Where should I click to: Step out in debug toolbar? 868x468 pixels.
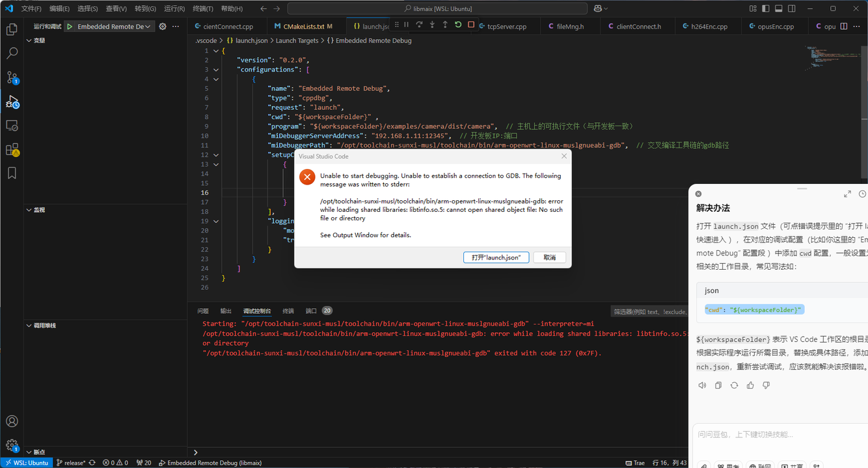pos(445,25)
